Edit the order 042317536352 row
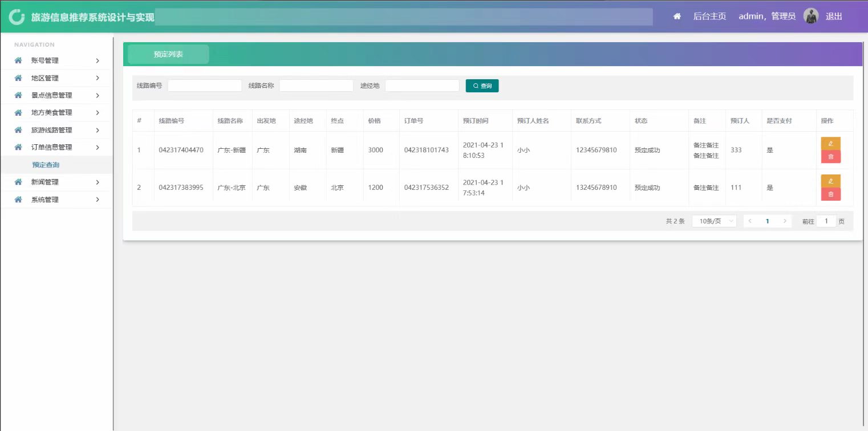Image resolution: width=868 pixels, height=431 pixels. coord(830,181)
